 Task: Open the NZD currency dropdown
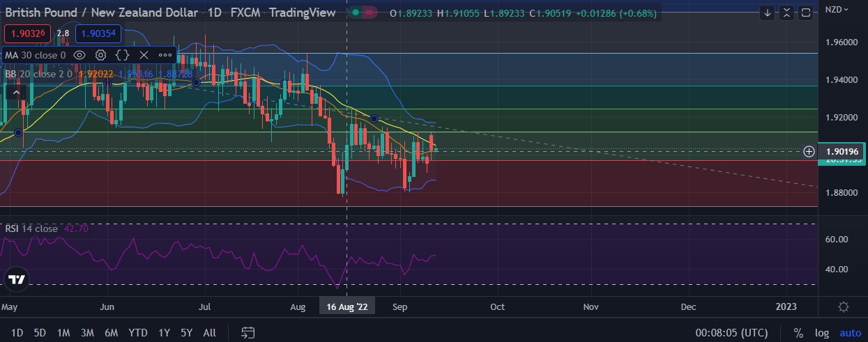pos(837,9)
